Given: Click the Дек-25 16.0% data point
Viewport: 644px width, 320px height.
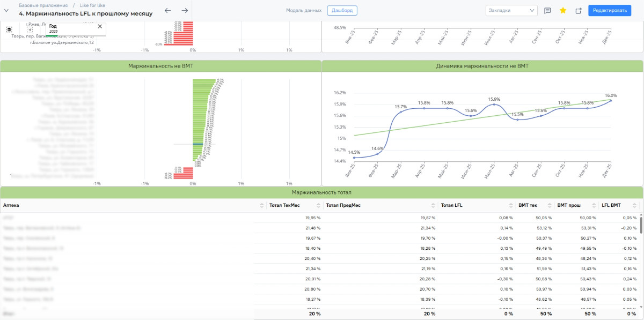Looking at the screenshot, I should pyautogui.click(x=611, y=100).
